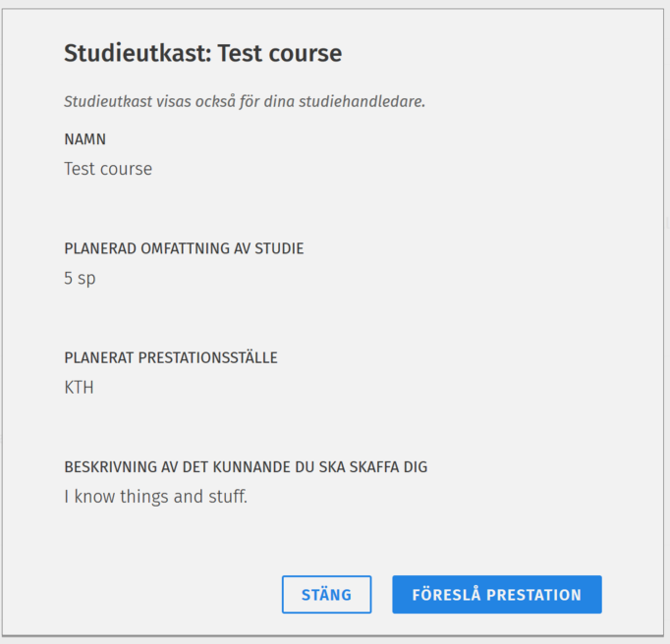The image size is (670, 644).
Task: Click the STÄNG button
Action: [x=326, y=595]
